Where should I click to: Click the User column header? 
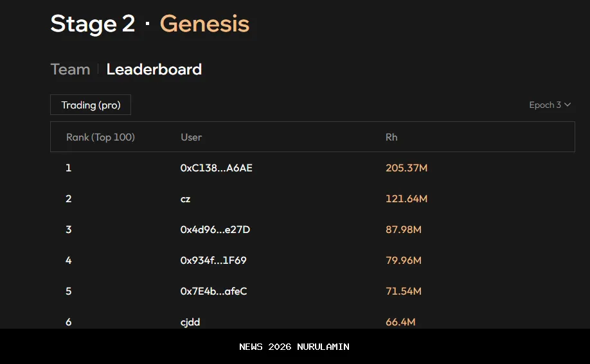(191, 137)
